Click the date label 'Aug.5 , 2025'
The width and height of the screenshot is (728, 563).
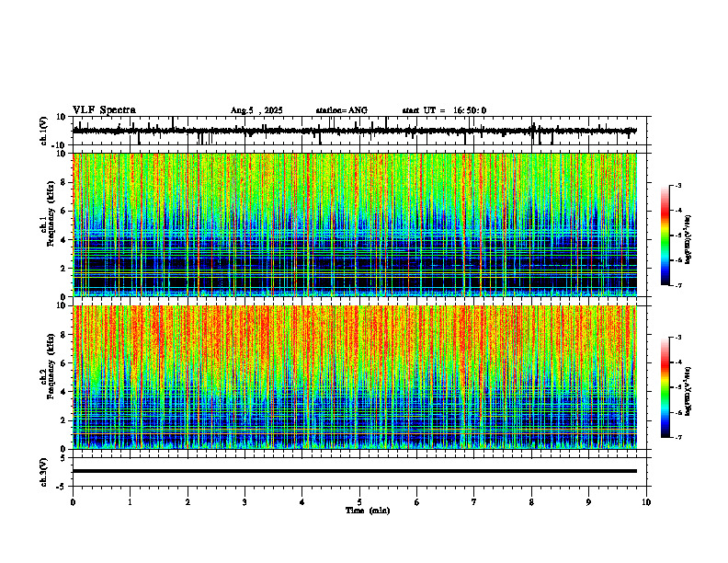[x=256, y=110]
